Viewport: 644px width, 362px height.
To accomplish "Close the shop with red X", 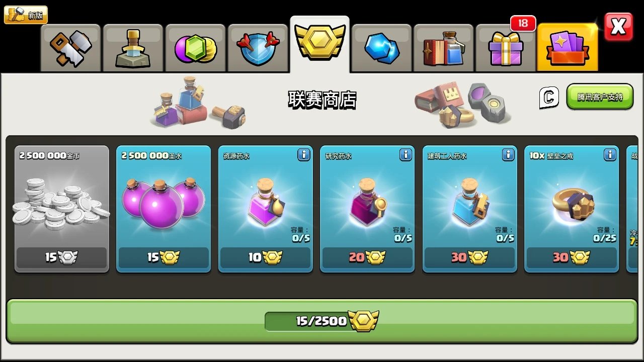I will pos(618,27).
